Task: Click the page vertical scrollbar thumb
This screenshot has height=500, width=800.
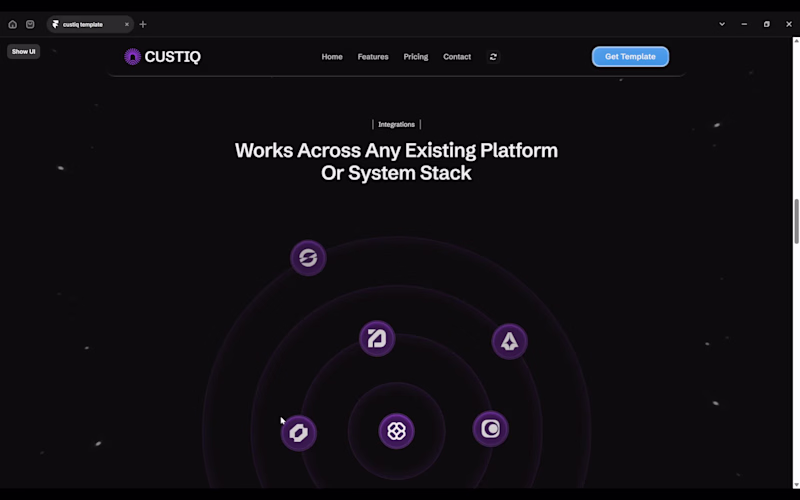Action: [x=796, y=221]
